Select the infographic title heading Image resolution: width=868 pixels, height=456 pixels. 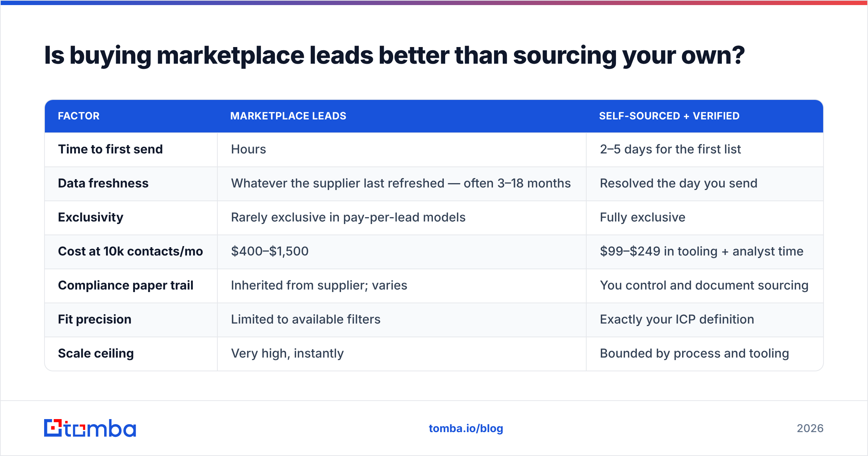pos(394,55)
